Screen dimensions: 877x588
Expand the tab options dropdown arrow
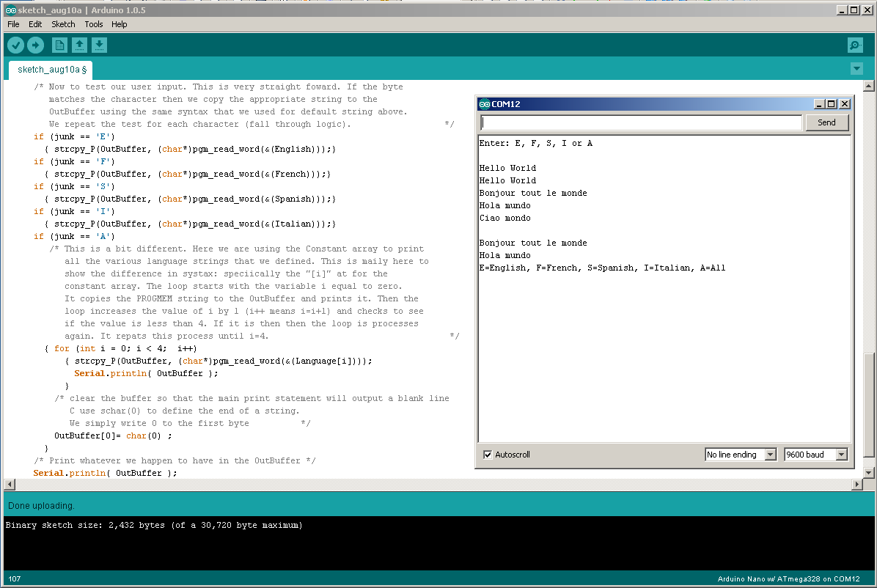coord(856,69)
